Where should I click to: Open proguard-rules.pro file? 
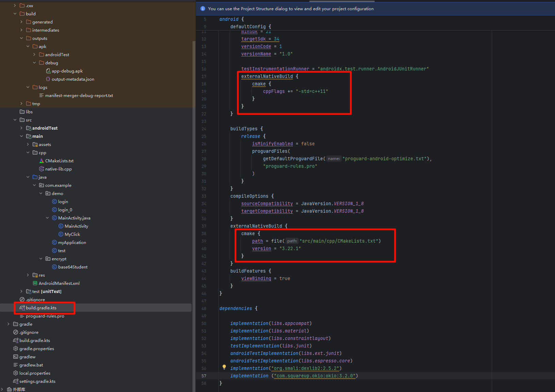(x=45, y=316)
